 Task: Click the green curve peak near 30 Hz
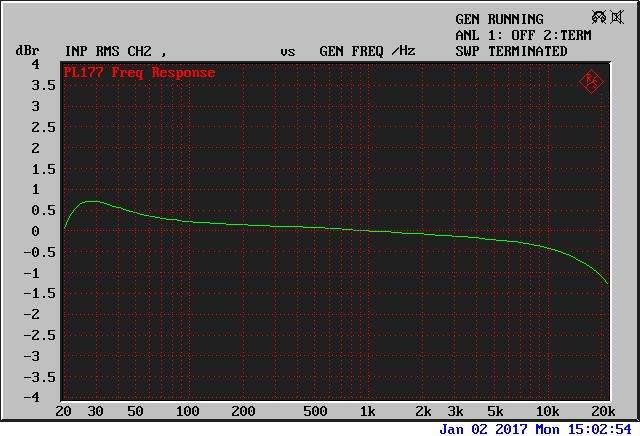point(91,201)
